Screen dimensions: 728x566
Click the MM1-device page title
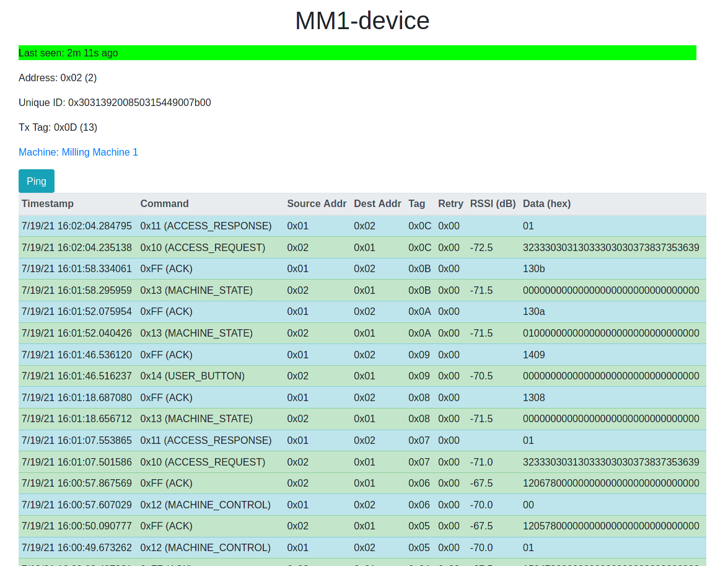coord(362,20)
